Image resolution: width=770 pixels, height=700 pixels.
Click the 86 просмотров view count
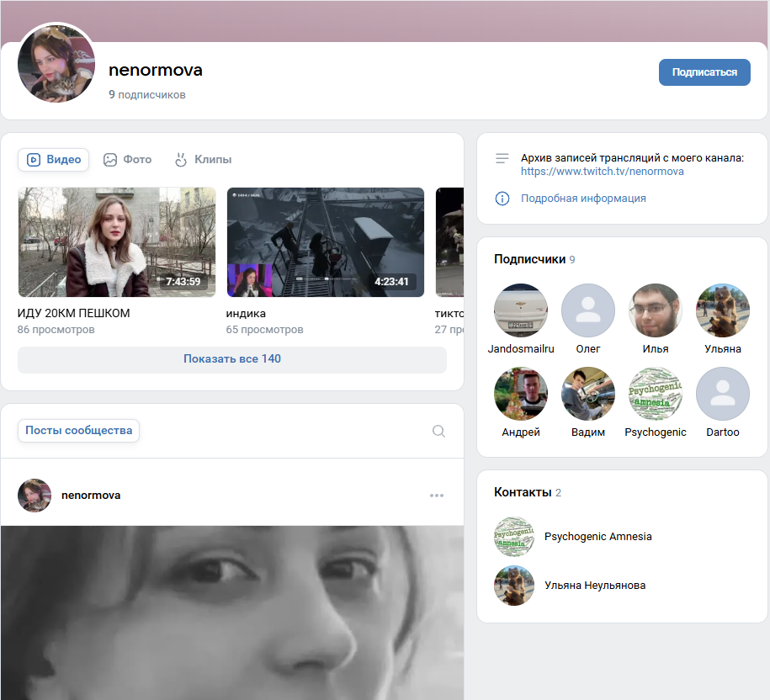tap(56, 330)
